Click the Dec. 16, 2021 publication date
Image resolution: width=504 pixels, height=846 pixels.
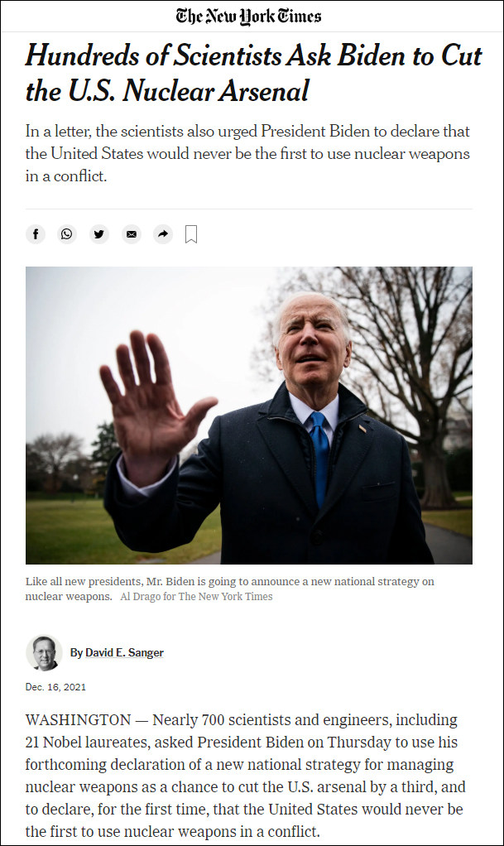click(55, 687)
